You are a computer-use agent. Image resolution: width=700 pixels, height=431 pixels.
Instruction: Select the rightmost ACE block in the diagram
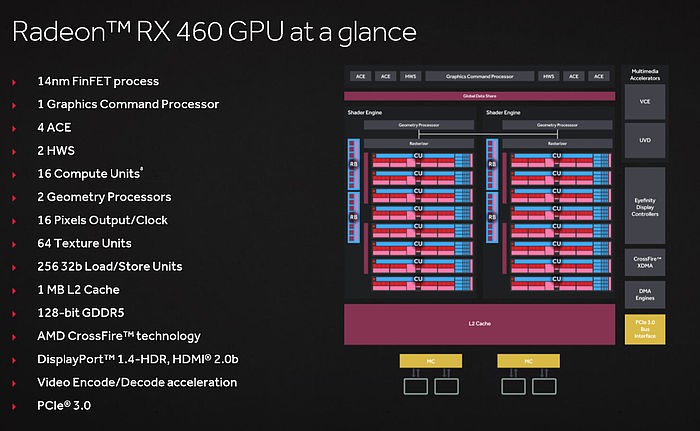coord(599,76)
